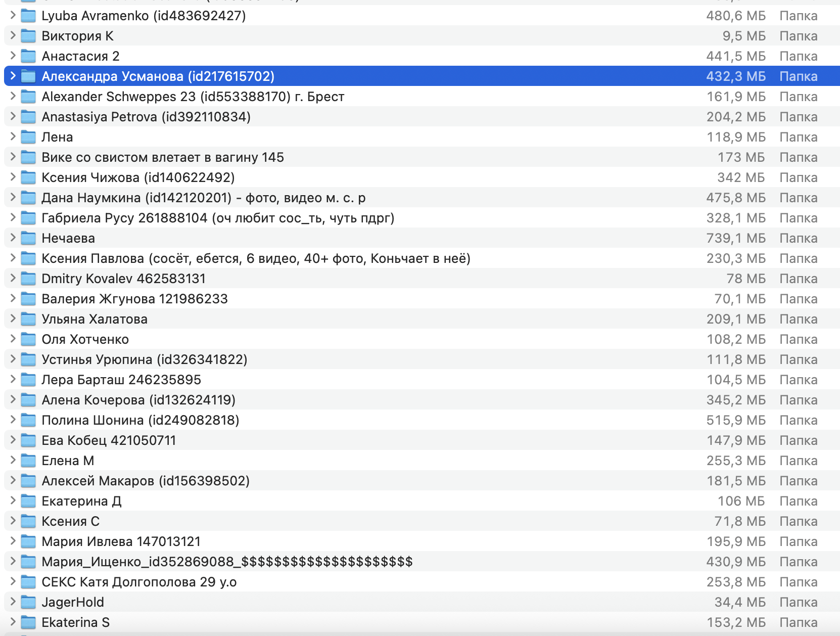This screenshot has height=636, width=840.
Task: Select the Ekaterina S folder name
Action: [75, 622]
